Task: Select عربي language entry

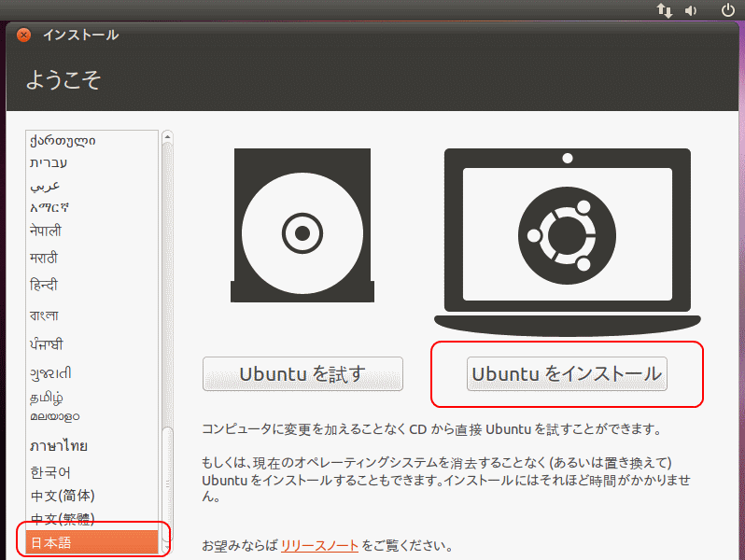Action: coord(91,185)
